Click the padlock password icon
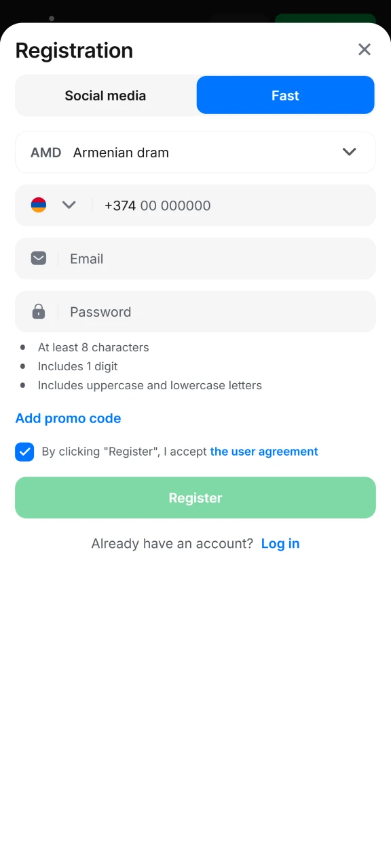 (x=39, y=311)
